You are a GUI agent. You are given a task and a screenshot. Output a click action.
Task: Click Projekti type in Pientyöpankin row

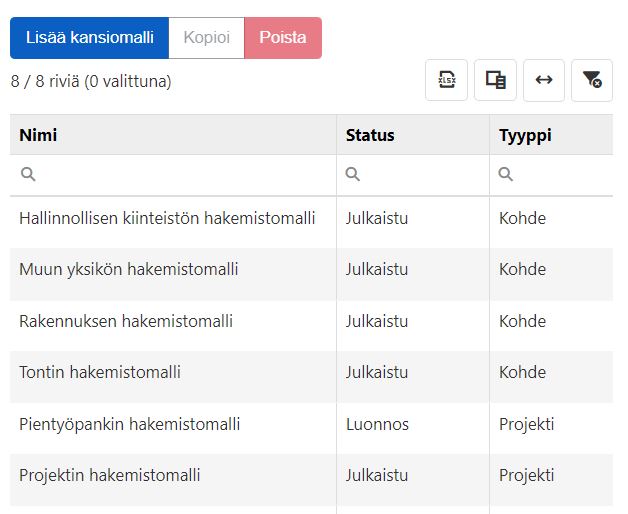click(526, 424)
